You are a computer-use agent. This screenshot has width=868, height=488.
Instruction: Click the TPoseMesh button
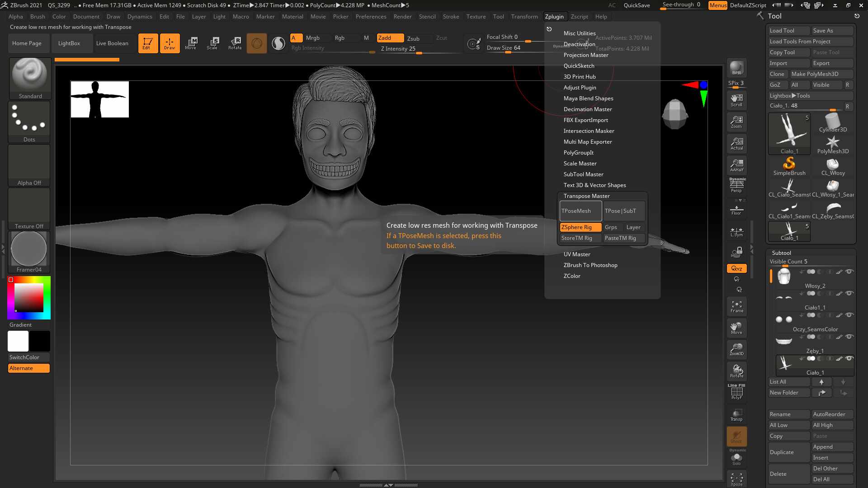coord(580,211)
